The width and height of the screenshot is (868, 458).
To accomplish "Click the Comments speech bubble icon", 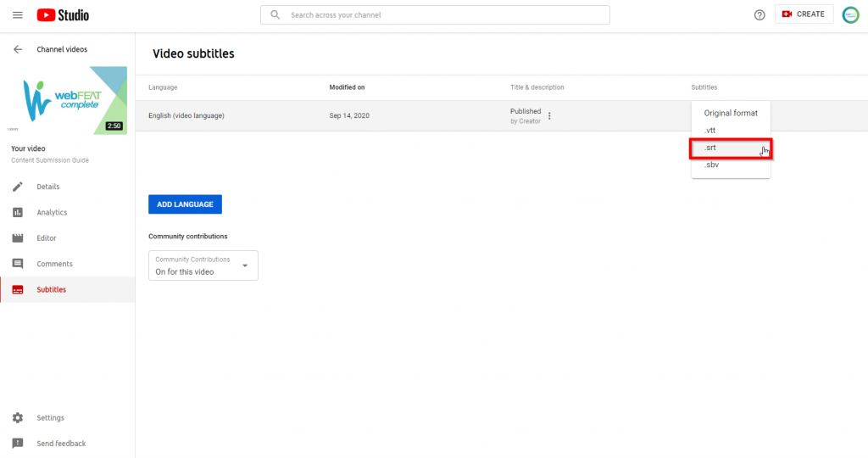I will (x=18, y=264).
